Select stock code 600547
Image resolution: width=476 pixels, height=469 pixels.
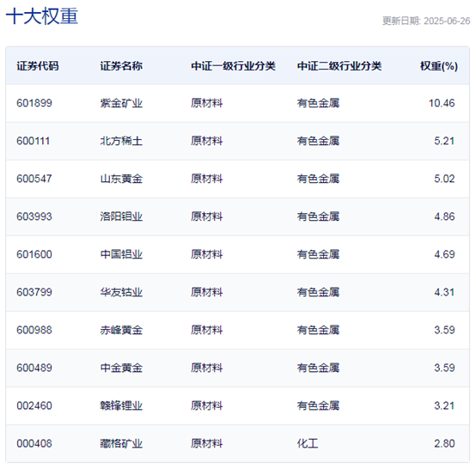tap(34, 179)
